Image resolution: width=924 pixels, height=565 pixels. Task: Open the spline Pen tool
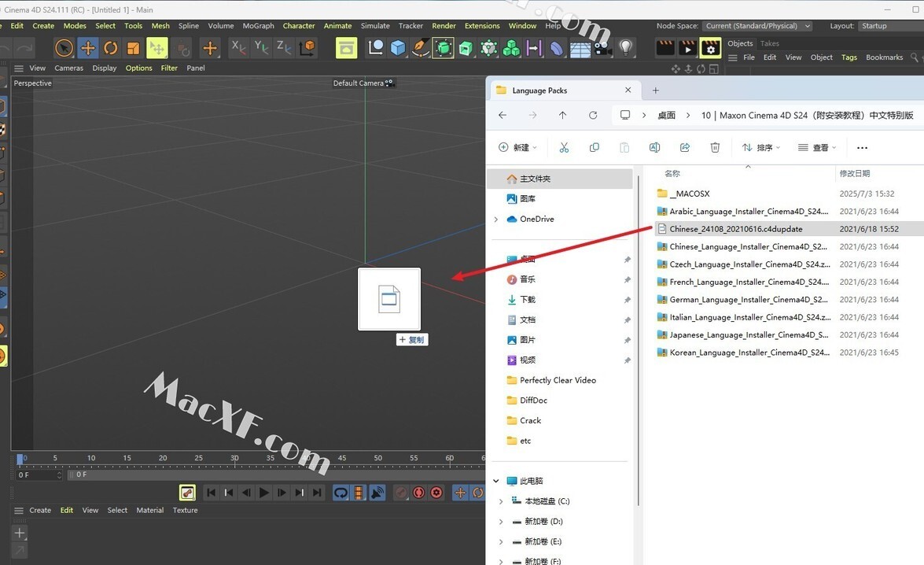point(420,48)
